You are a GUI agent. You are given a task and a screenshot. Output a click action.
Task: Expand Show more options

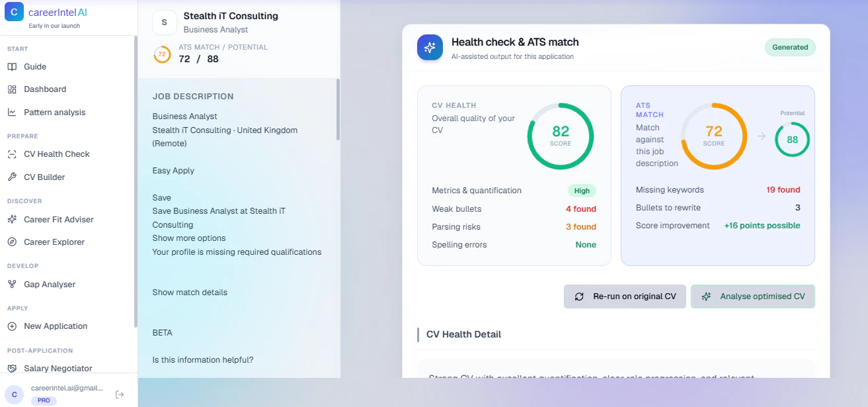click(x=188, y=238)
